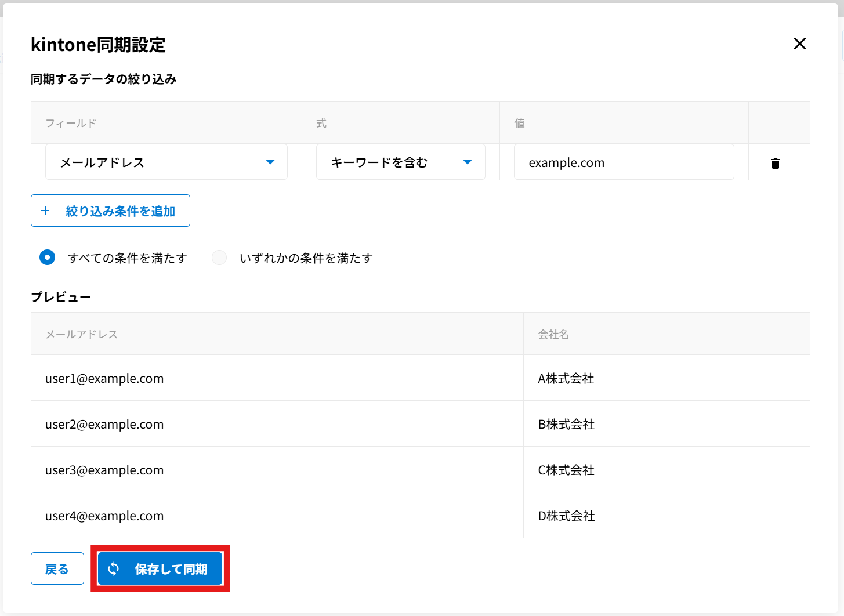844x616 pixels.
Task: Select the user1@example.com preview row
Action: point(104,378)
